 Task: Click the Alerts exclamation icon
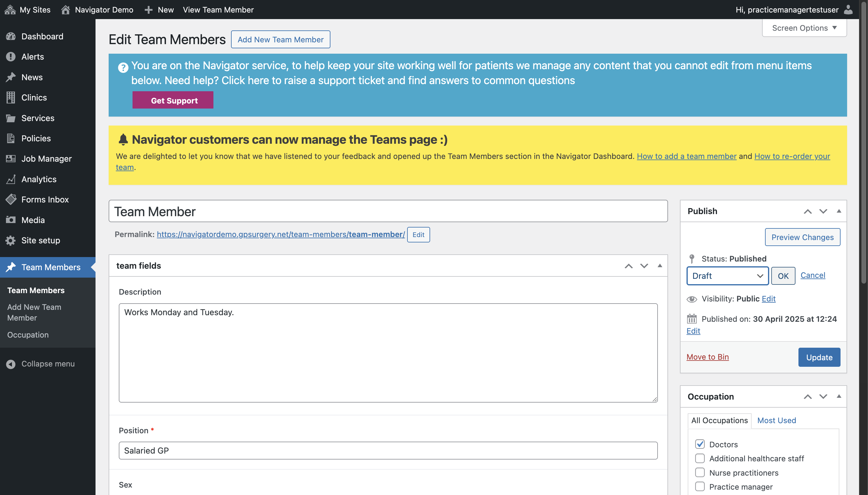[11, 57]
